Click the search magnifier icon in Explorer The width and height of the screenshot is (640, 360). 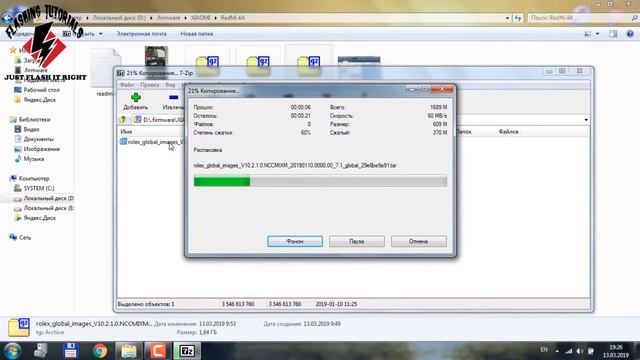point(634,18)
